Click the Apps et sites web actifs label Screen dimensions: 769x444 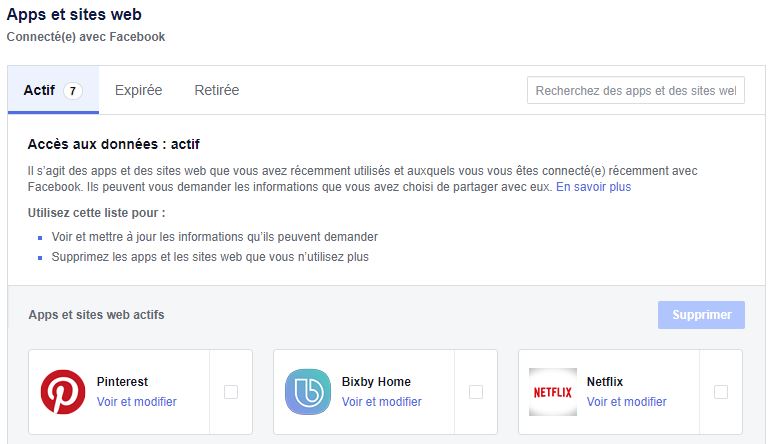click(96, 315)
